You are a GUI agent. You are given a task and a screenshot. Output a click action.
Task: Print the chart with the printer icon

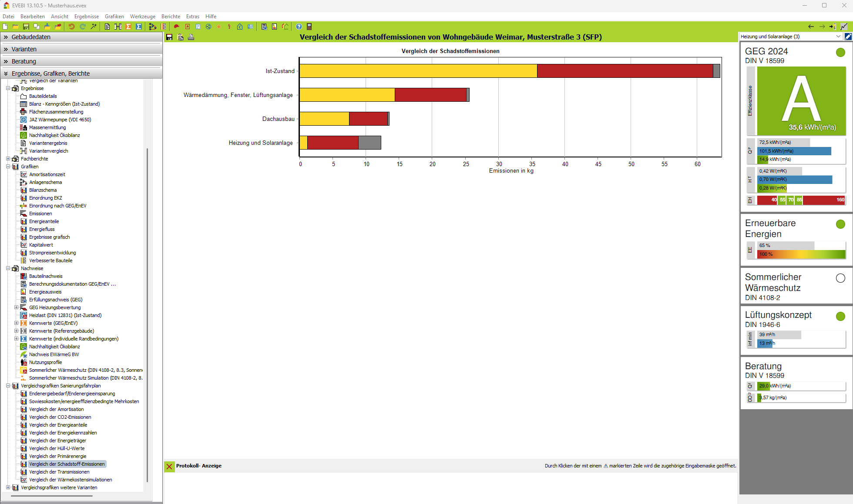191,37
